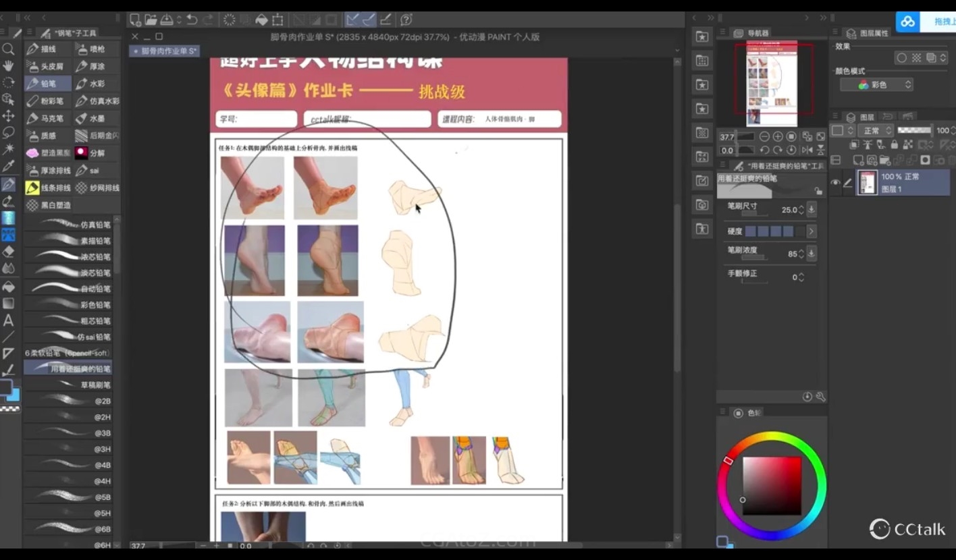
Task: Hide 图层 1 using the eye icon
Action: pos(836,183)
